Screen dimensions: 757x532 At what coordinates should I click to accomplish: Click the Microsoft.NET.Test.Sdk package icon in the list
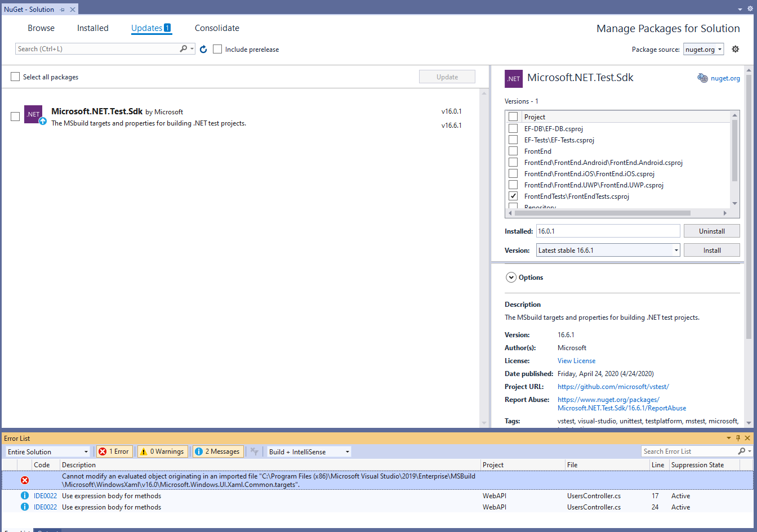pos(33,114)
